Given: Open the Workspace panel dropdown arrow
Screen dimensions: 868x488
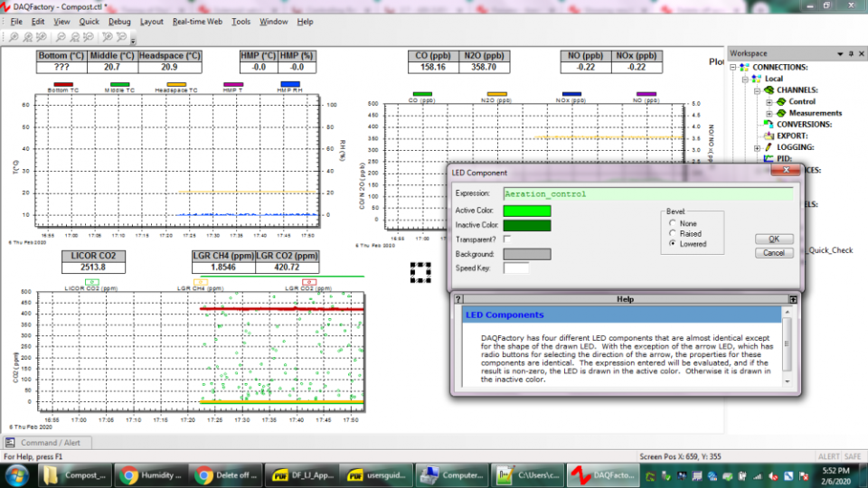Looking at the screenshot, I should pos(840,53).
